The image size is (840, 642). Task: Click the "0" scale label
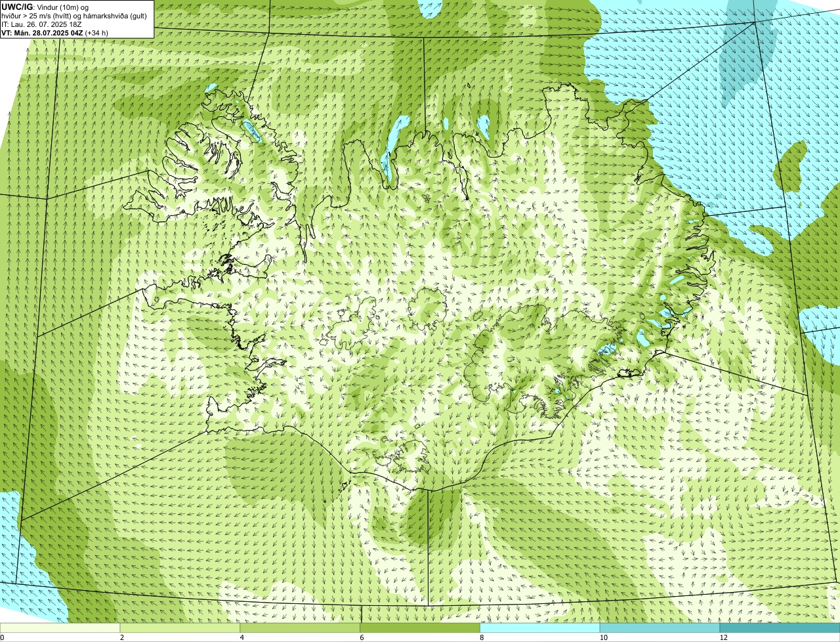pyautogui.click(x=2, y=637)
